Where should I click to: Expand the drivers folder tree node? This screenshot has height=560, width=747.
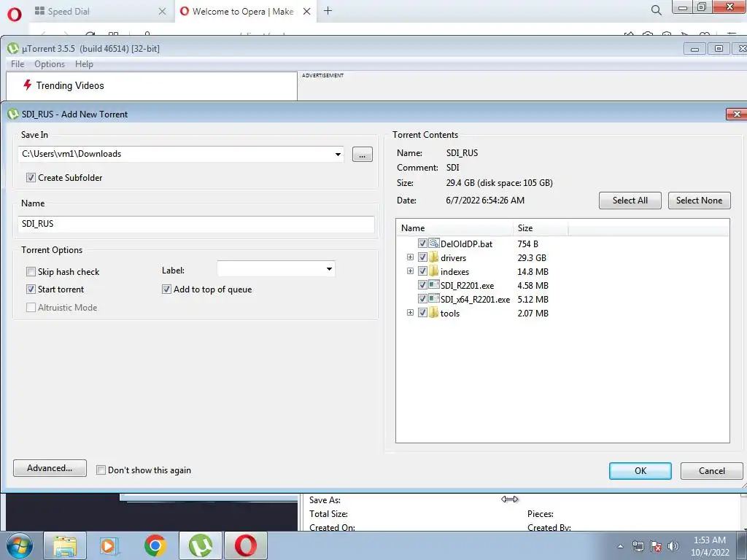(x=410, y=257)
